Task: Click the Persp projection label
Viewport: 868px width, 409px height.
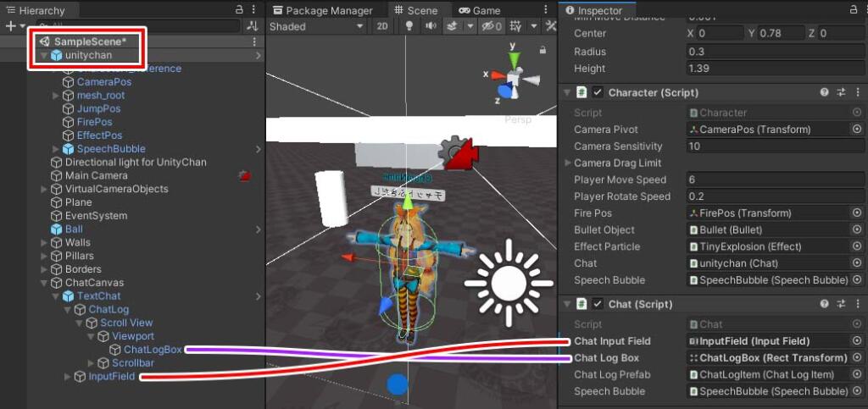Action: coord(518,119)
